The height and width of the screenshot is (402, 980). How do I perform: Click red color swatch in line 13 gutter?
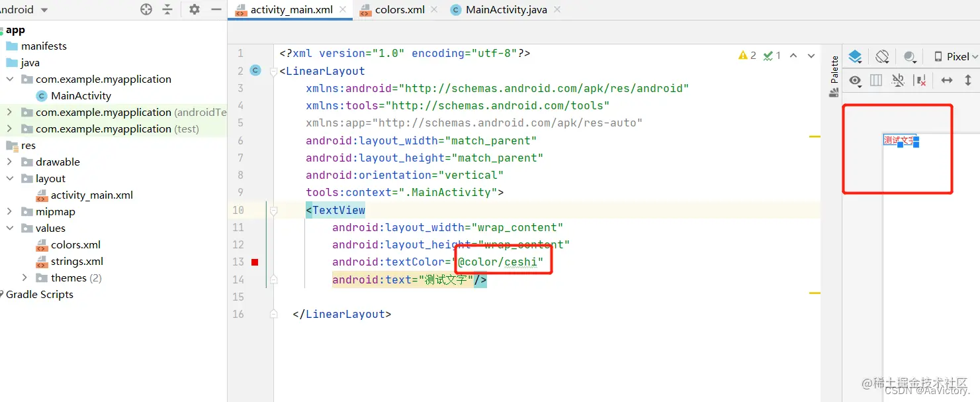[x=255, y=262]
